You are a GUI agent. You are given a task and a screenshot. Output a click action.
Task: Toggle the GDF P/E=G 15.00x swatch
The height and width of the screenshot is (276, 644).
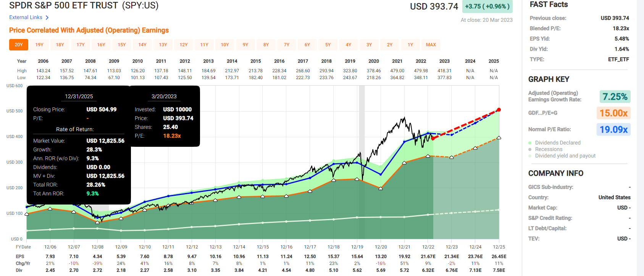click(x=613, y=113)
